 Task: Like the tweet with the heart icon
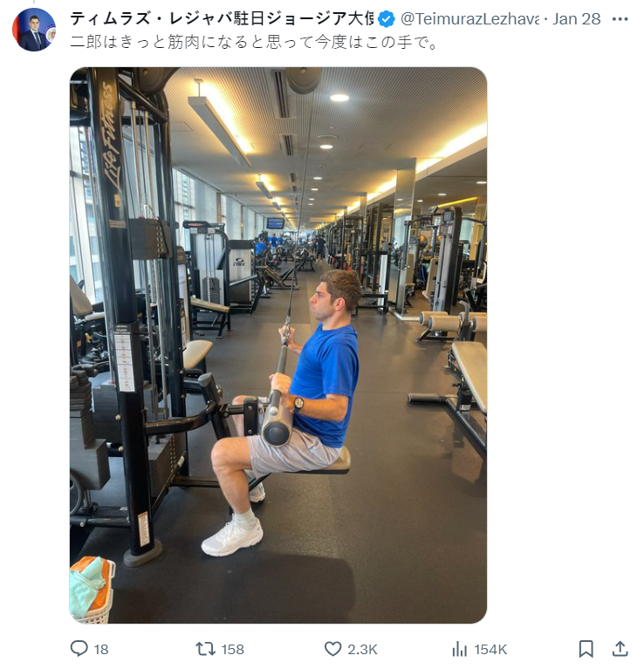332,649
